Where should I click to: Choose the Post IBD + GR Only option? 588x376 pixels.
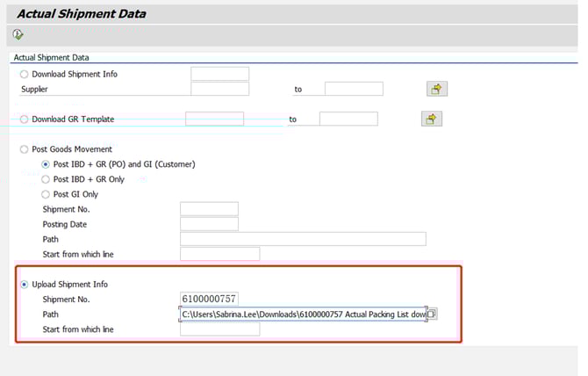(47, 179)
